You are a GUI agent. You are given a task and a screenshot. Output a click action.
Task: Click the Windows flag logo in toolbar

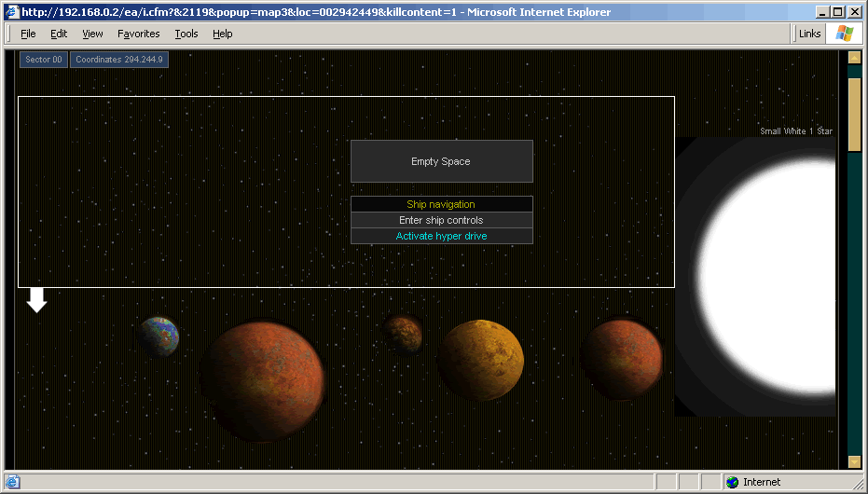[x=845, y=34]
